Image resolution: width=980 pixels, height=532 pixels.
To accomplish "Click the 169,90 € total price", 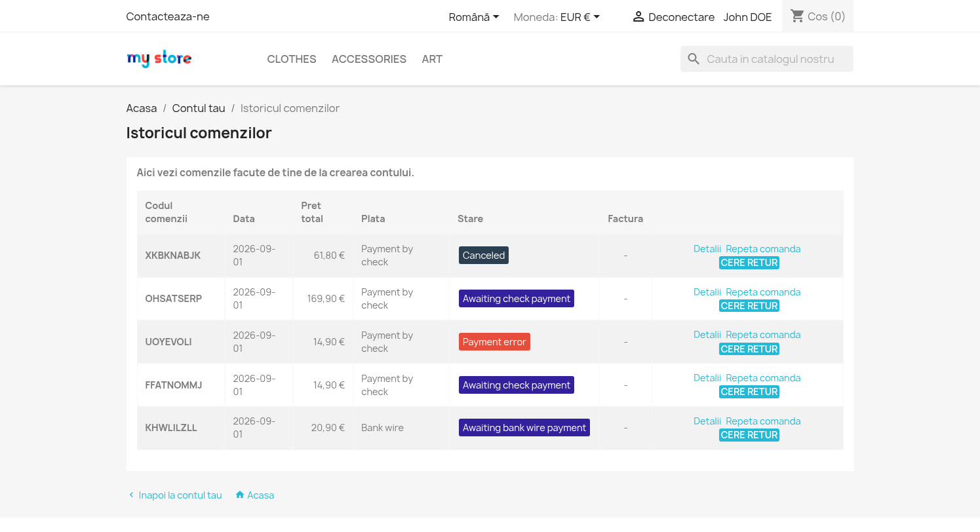I will coord(326,299).
